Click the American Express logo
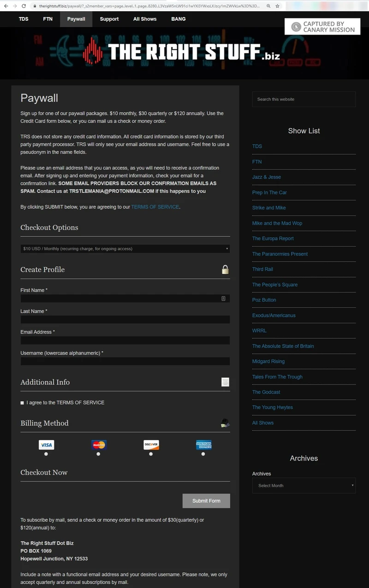This screenshot has width=369, height=588. (203, 445)
